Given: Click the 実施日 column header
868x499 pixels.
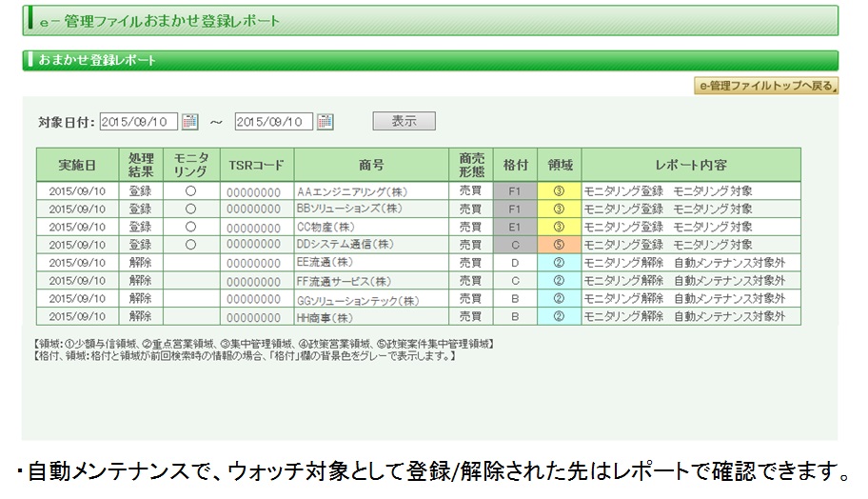Looking at the screenshot, I should click(x=77, y=165).
